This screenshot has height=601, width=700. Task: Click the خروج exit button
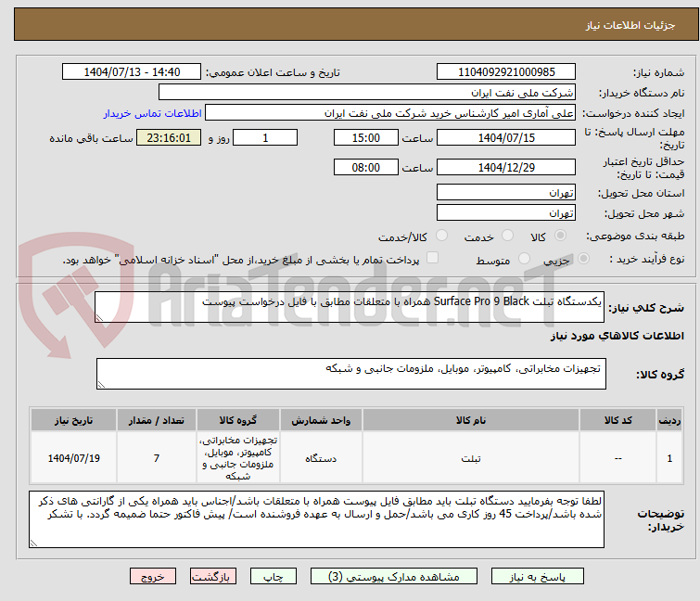[x=153, y=577]
